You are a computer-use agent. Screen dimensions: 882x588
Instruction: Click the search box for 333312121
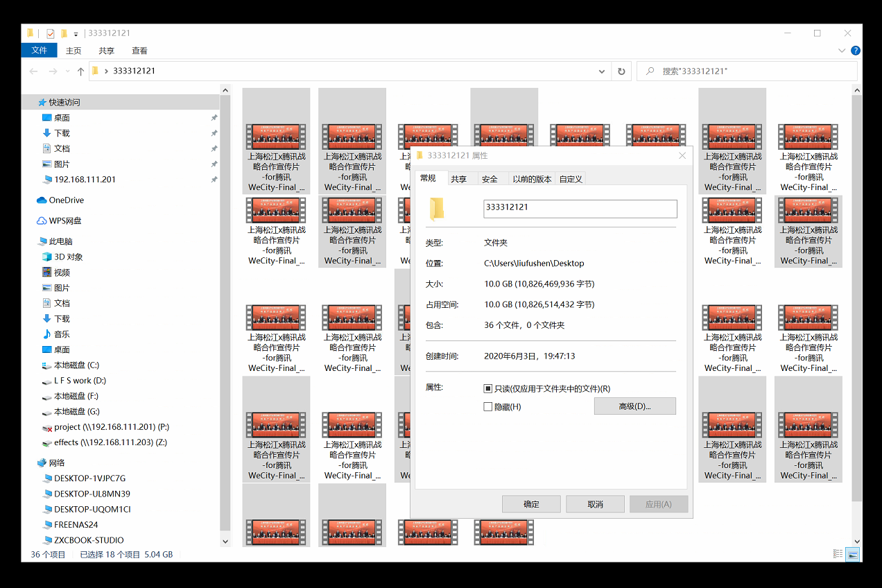click(747, 71)
